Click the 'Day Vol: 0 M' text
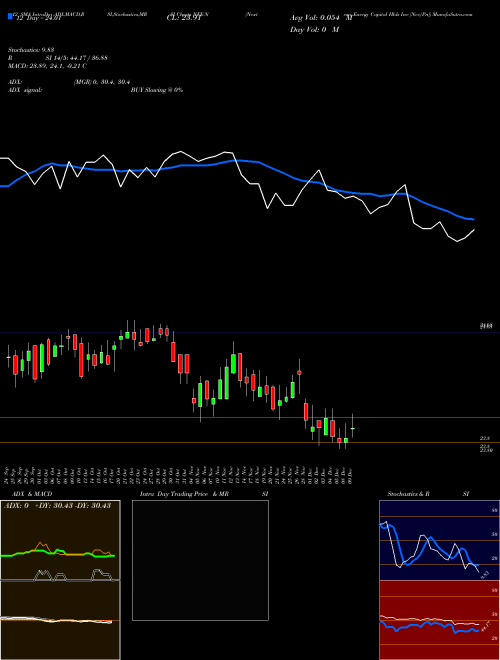500x660 pixels. coord(314,29)
